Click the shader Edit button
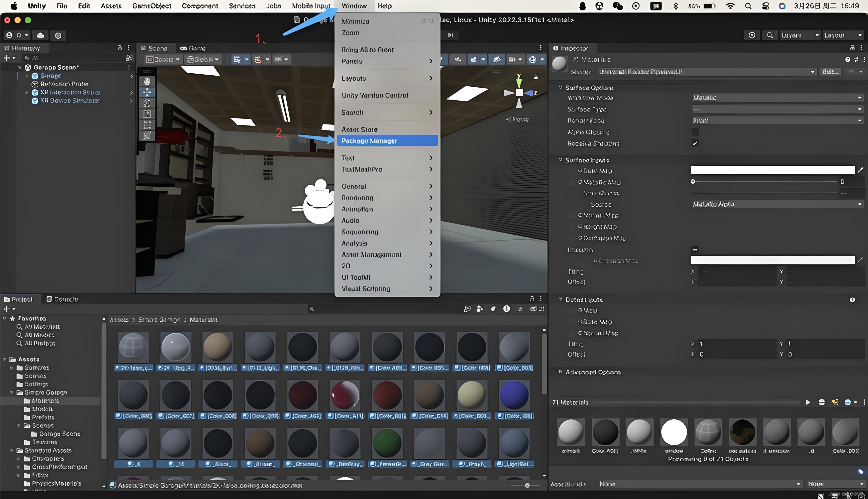 click(831, 72)
